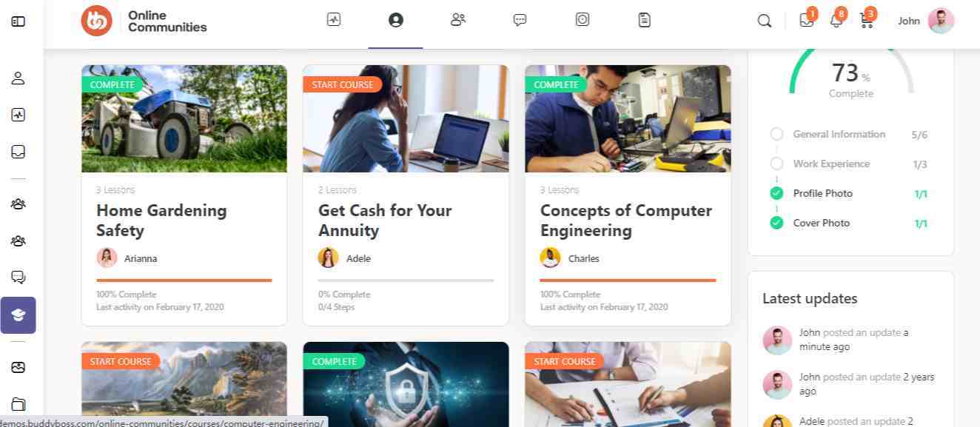This screenshot has width=980, height=427.
Task: Select the Courses graduation cap sidebar icon
Action: pos(19,315)
